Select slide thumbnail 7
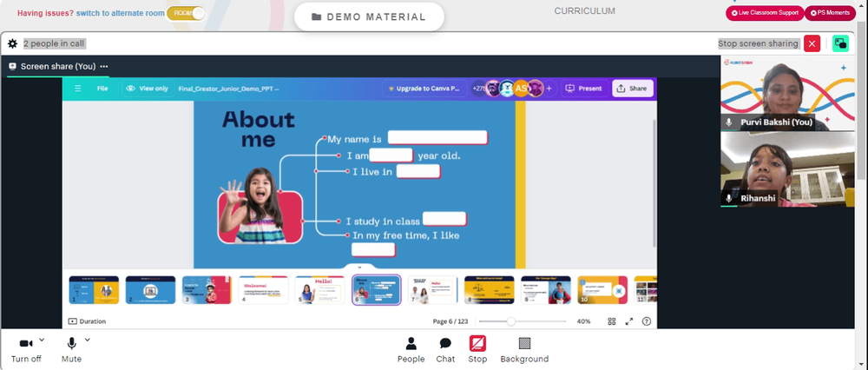Screen dimensions: 868x370 pyautogui.click(x=433, y=290)
